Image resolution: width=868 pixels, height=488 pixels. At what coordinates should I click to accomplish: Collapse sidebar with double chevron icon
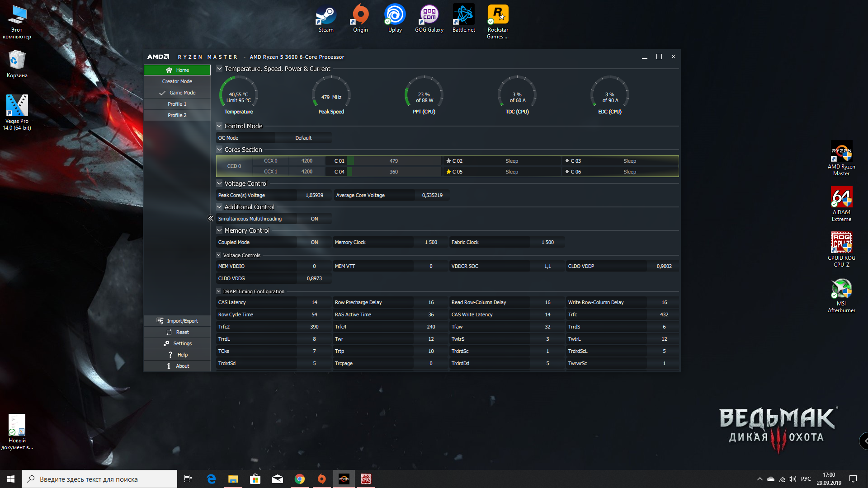[211, 218]
